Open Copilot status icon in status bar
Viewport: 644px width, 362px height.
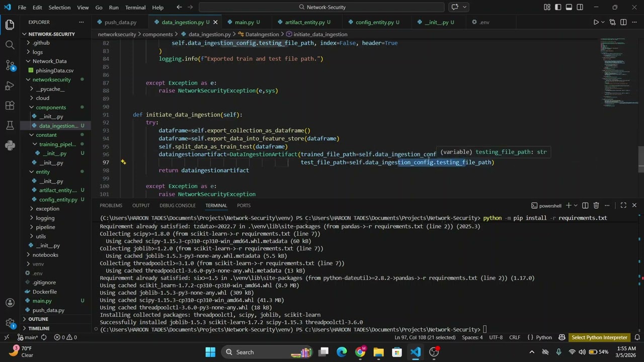[x=562, y=337]
